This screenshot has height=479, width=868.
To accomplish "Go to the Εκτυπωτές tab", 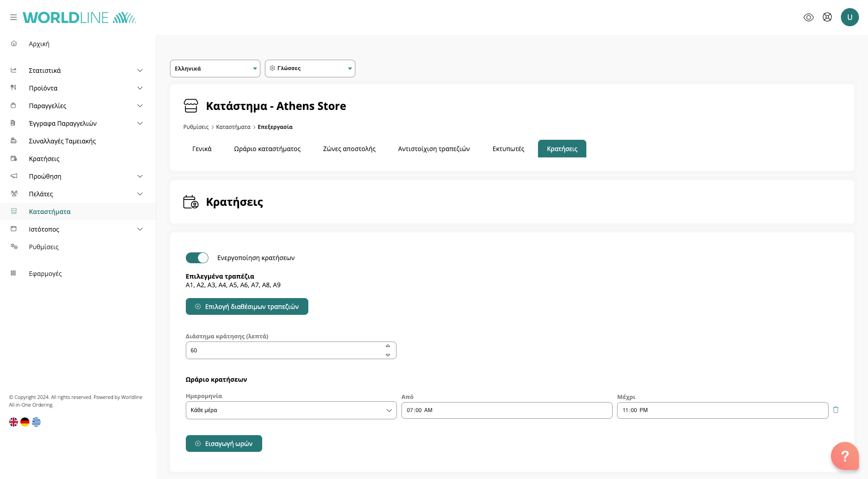I will coord(508,149).
